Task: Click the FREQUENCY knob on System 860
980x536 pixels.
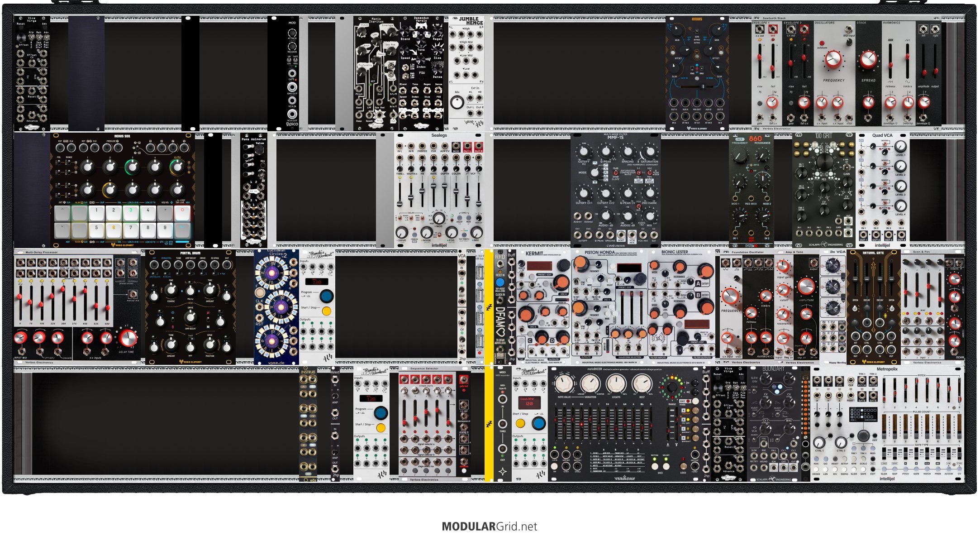Action: pyautogui.click(x=740, y=155)
